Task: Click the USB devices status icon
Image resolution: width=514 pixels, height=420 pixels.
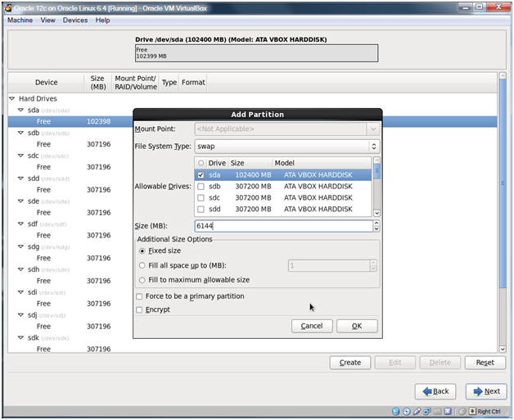Action: [x=417, y=411]
